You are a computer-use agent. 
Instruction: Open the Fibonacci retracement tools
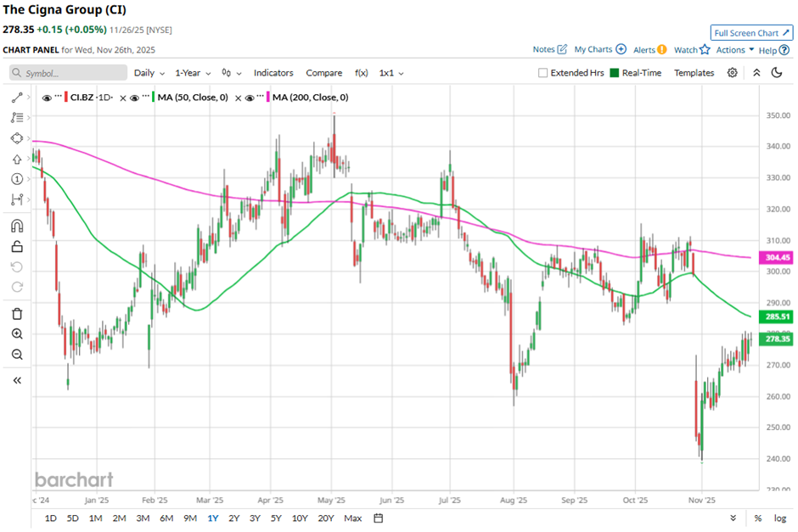17,117
